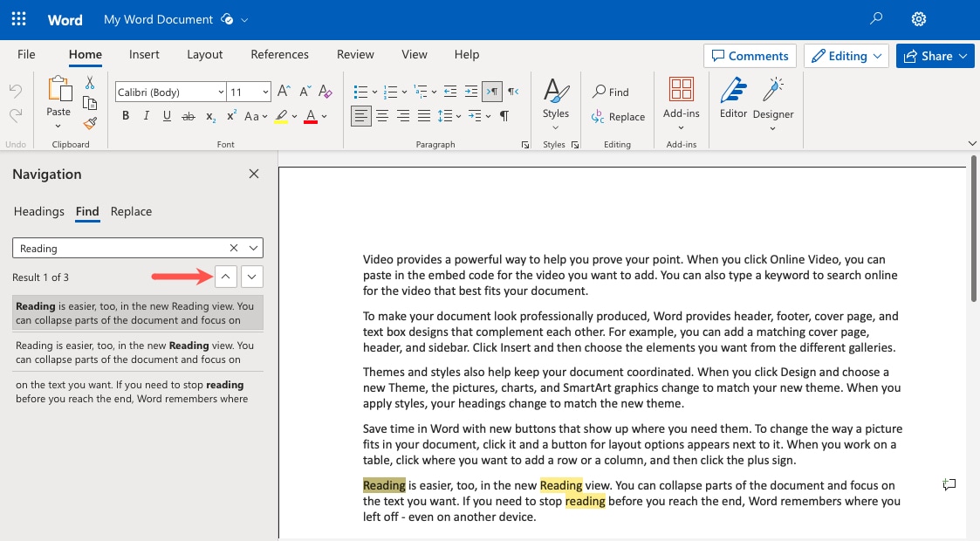Select the Strikethrough formatting icon
Screen dimensions: 980x541
(x=188, y=114)
